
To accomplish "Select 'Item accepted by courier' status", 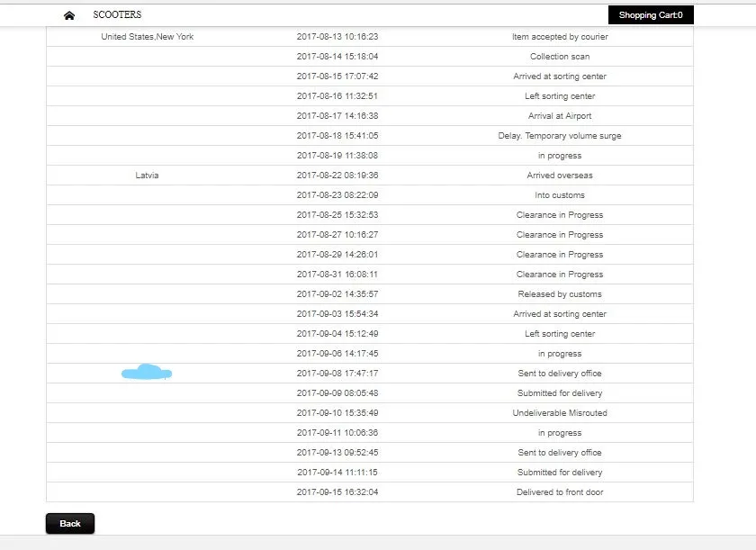I will (x=560, y=37).
